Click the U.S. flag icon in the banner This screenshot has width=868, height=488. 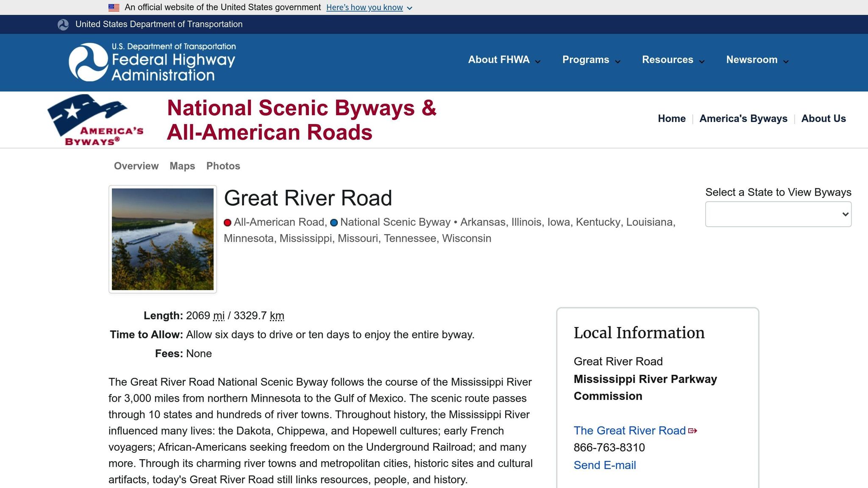[113, 7]
